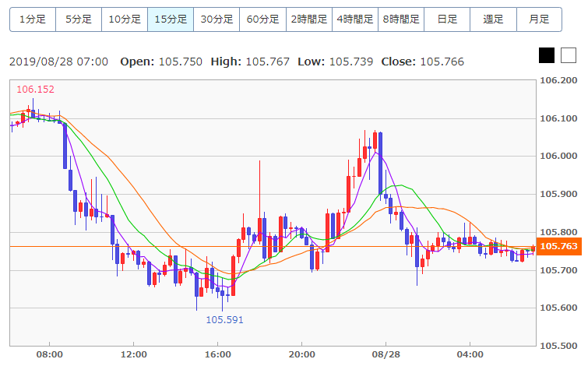Click the 2019/08/28 07:00 timestamp
The width and height of the screenshot is (588, 366).
59,62
